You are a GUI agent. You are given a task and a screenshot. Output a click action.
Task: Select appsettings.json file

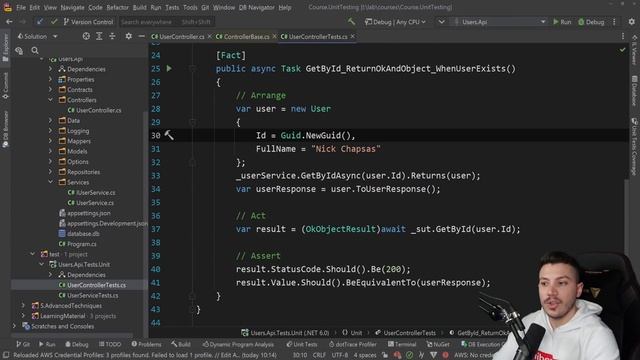pyautogui.click(x=85, y=213)
